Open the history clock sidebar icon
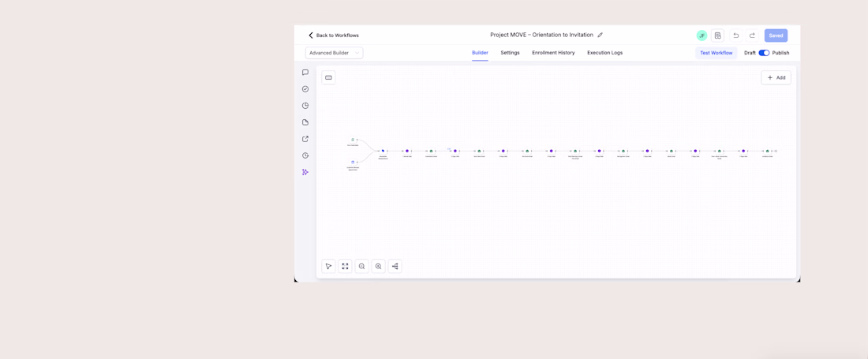 (x=305, y=155)
